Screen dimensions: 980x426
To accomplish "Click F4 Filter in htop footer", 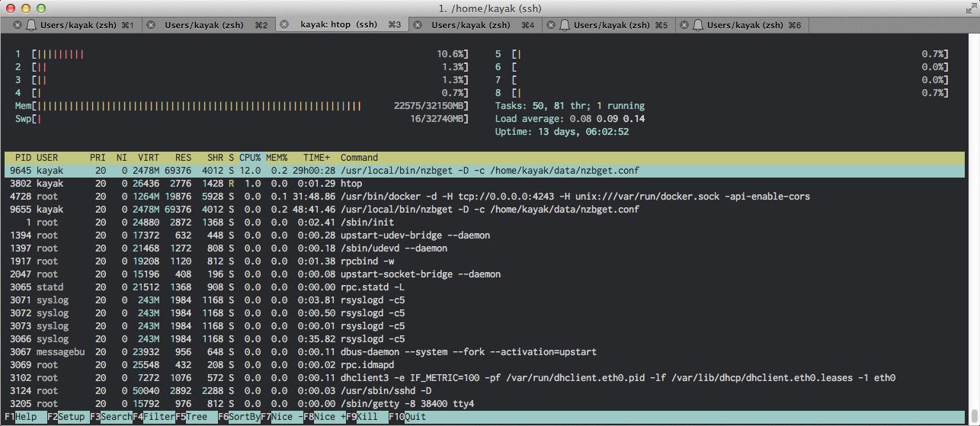I will pos(154,417).
